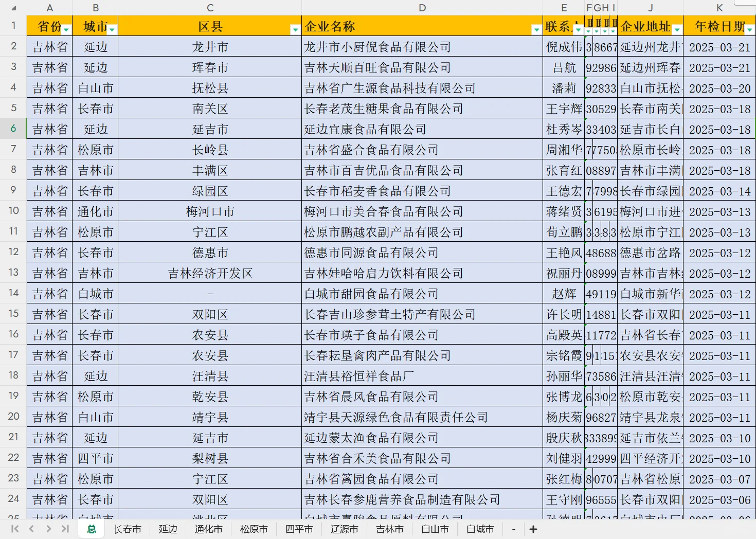
Task: Go to the next sheet tab
Action: click(48, 529)
